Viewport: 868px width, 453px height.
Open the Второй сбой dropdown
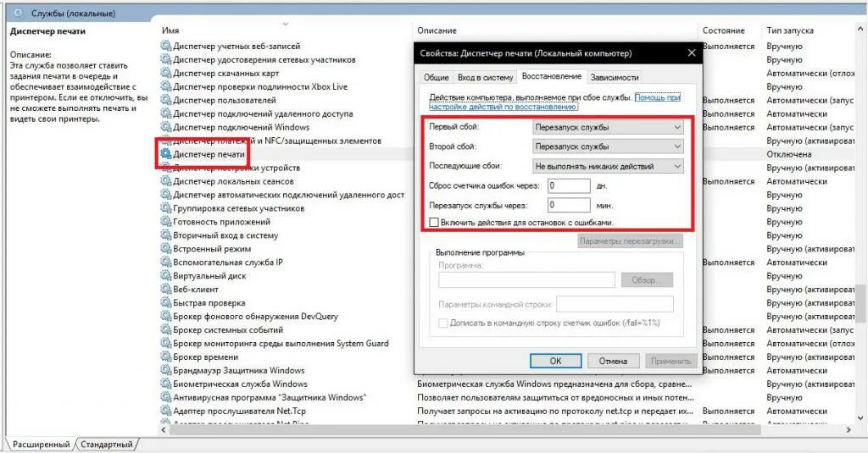(x=608, y=146)
